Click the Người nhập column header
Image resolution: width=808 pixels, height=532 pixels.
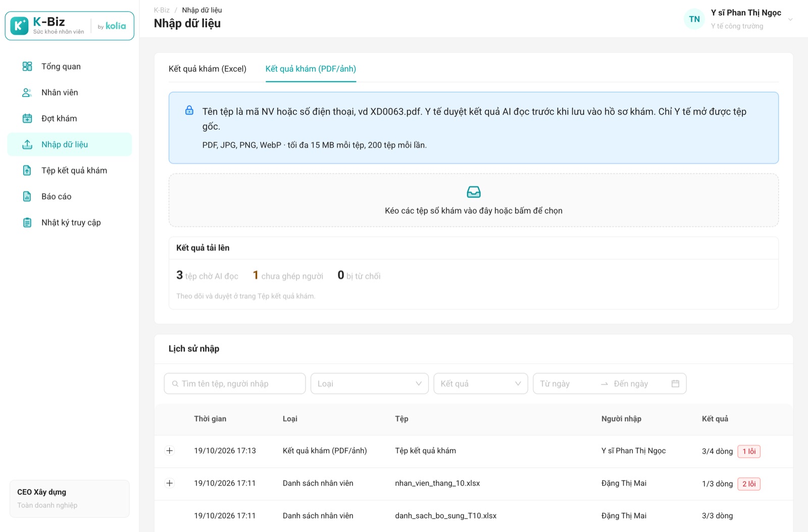pyautogui.click(x=621, y=419)
